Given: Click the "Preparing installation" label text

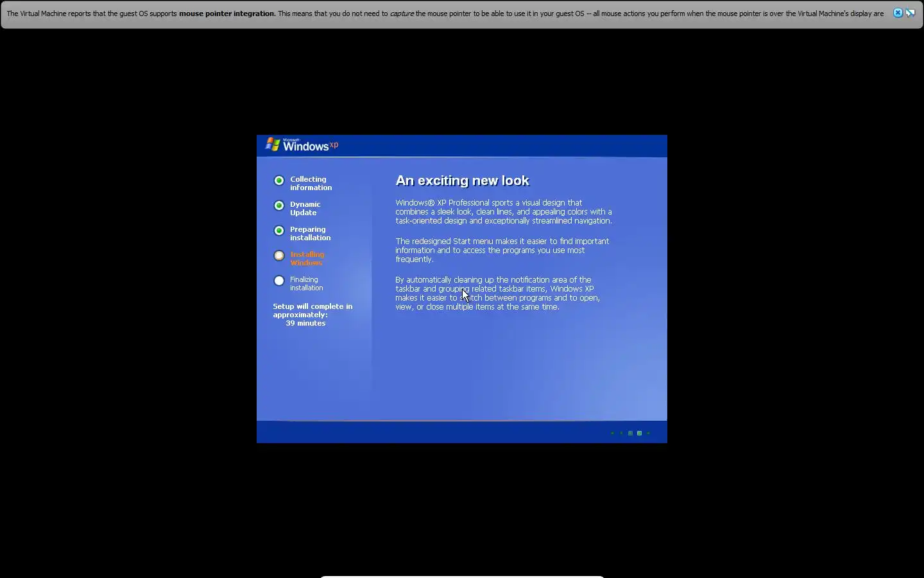Looking at the screenshot, I should [x=311, y=234].
